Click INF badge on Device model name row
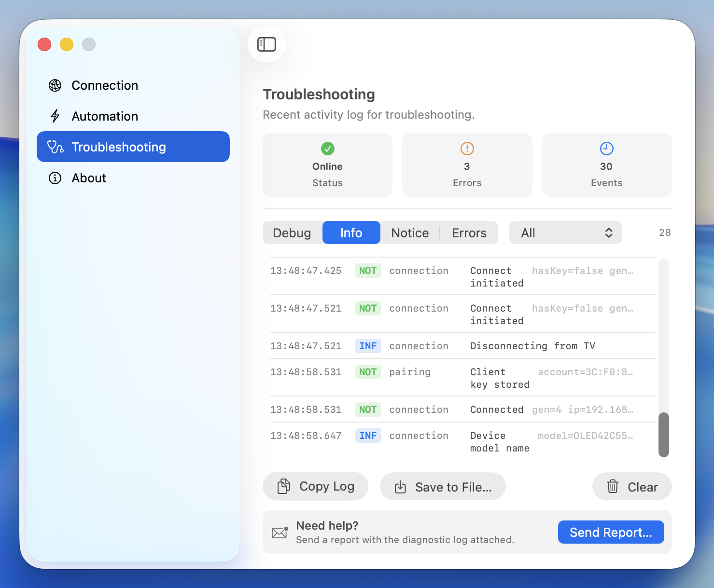This screenshot has width=714, height=588. click(368, 436)
